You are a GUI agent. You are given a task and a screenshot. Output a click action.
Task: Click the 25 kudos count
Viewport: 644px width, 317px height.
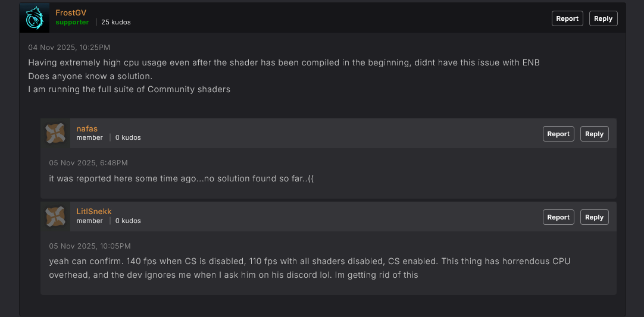point(115,23)
